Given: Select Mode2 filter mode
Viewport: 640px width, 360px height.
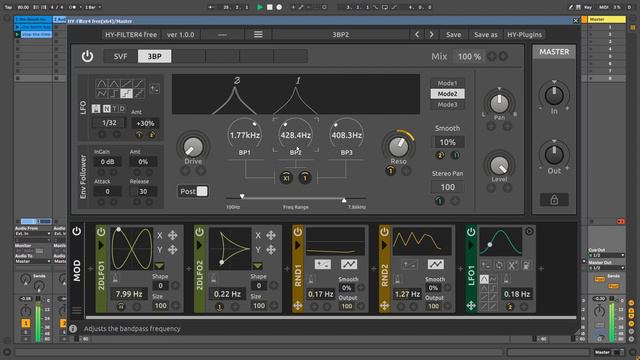Looking at the screenshot, I should tap(447, 94).
